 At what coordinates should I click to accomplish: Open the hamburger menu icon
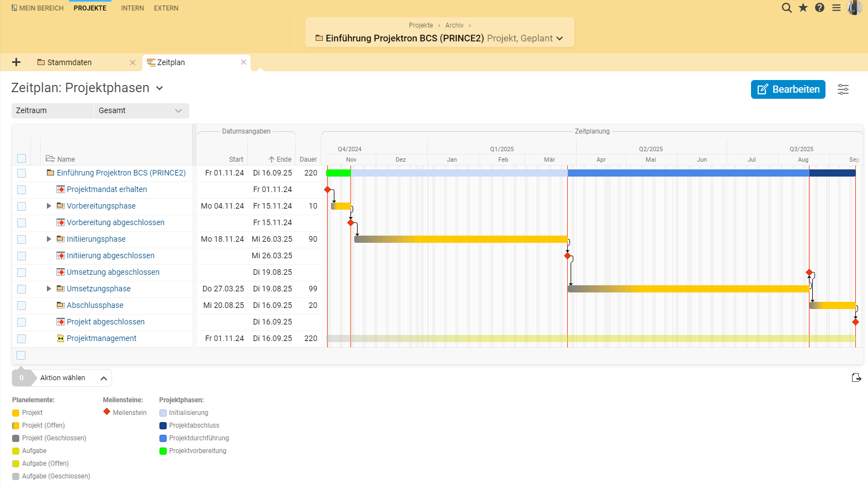pos(837,8)
